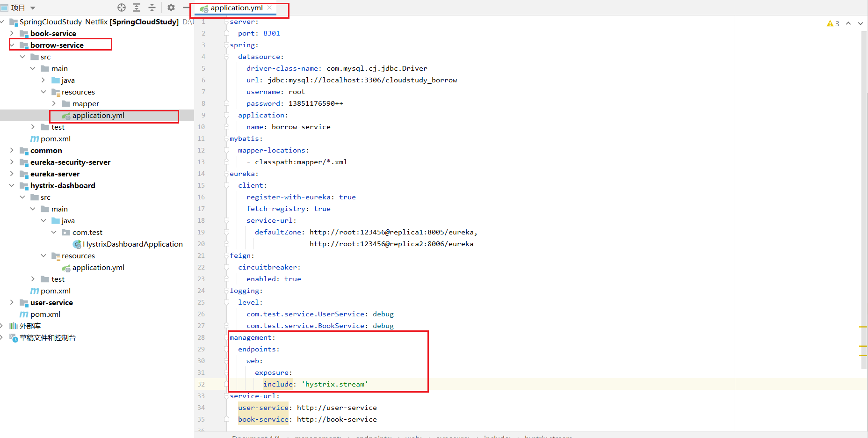Click the scratches and consoles icon
Viewport: 868px width, 438px height.
[14, 337]
